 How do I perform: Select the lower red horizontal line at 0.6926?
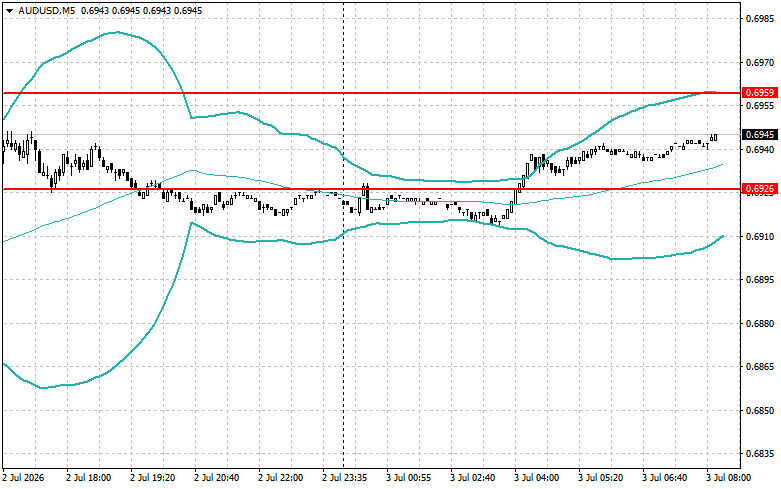coord(372,189)
